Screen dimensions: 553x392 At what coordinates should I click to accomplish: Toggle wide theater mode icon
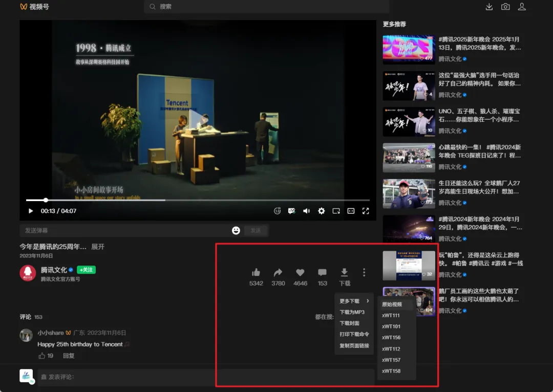click(x=351, y=211)
